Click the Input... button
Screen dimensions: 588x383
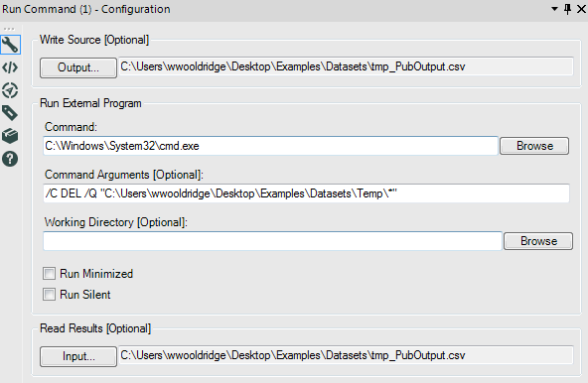click(x=78, y=356)
